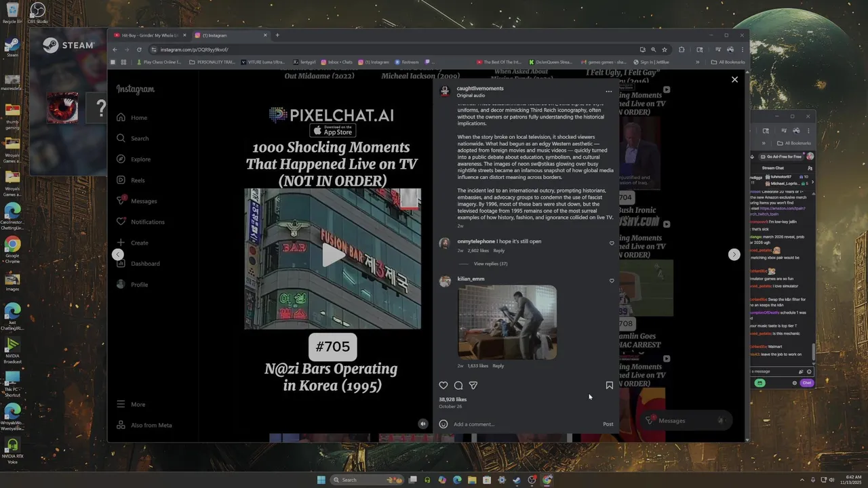Open the VITURE Luma Ultra bookmark
This screenshot has height=488, width=868.
point(263,62)
